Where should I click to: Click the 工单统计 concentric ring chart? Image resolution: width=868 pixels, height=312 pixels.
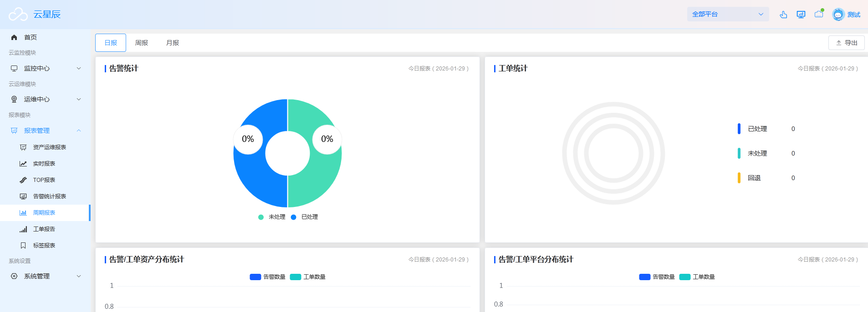tap(613, 153)
